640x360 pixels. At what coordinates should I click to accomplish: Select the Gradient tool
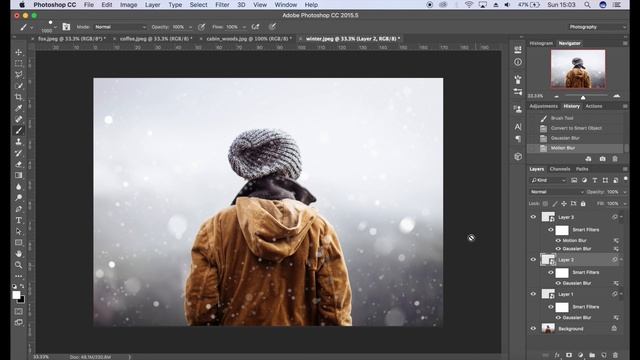(x=19, y=175)
